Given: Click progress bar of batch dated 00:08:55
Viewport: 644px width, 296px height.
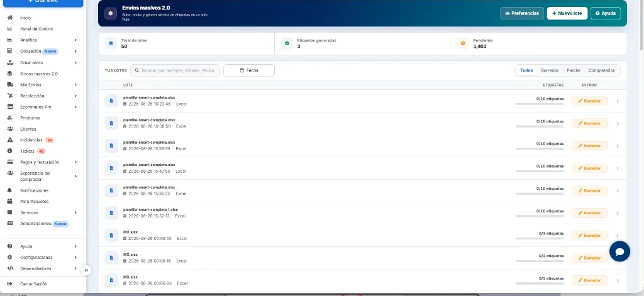Looking at the screenshot, I should (x=539, y=239).
